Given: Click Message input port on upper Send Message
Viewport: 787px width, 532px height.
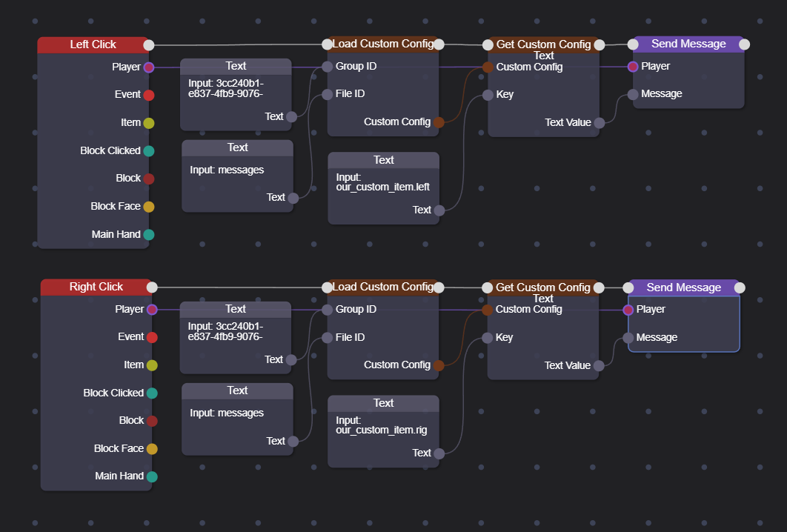Looking at the screenshot, I should coord(633,94).
